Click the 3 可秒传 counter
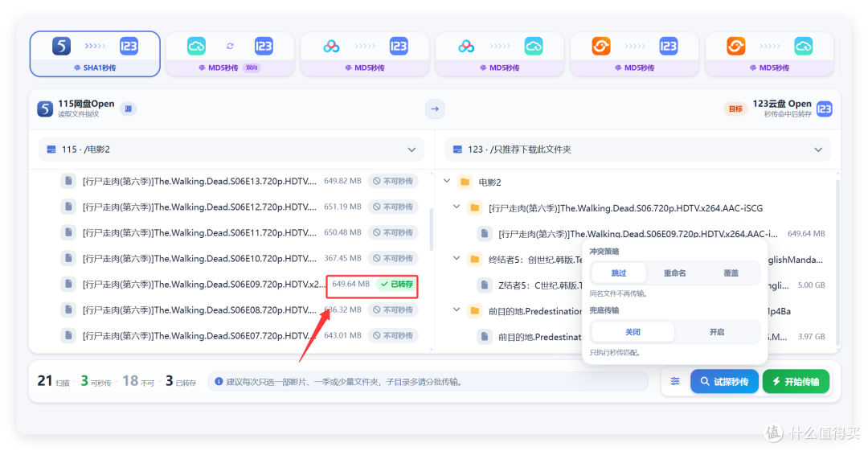This screenshot has height=451, width=868. click(x=96, y=381)
